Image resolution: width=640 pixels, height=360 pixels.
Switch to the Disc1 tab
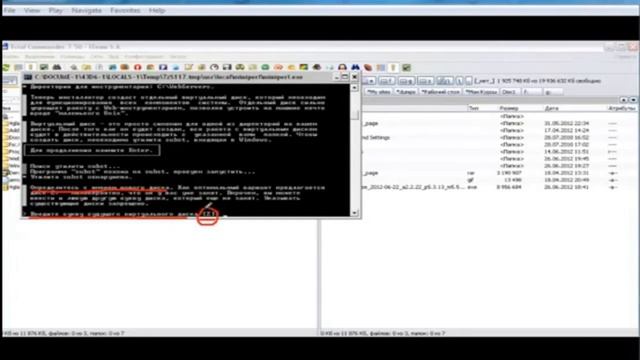click(509, 92)
